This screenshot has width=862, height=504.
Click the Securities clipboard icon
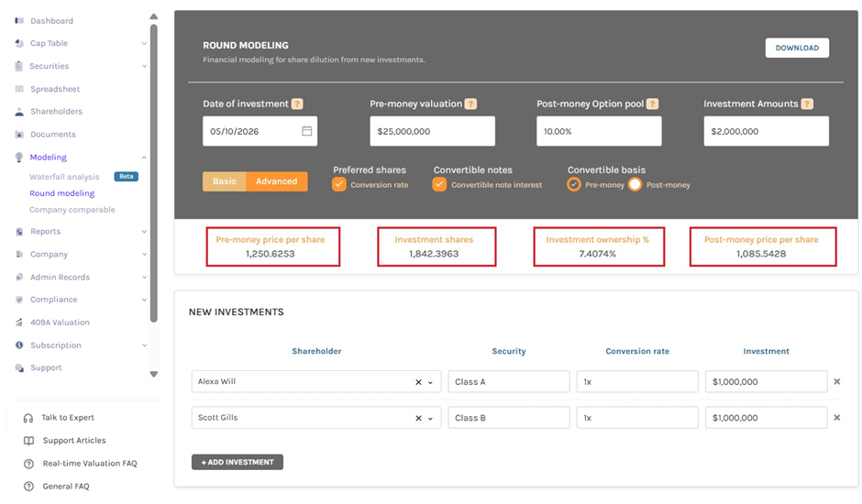click(x=19, y=66)
